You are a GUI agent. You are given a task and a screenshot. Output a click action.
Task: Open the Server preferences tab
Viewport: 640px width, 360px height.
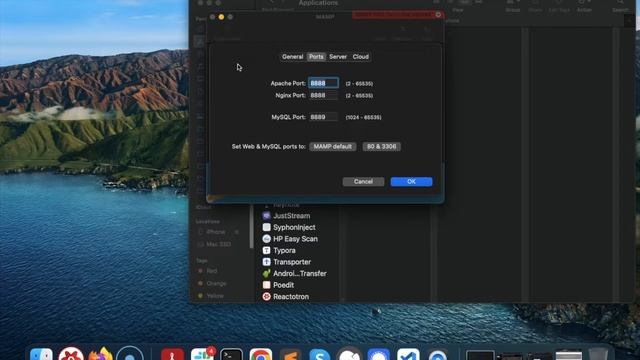[x=338, y=57]
